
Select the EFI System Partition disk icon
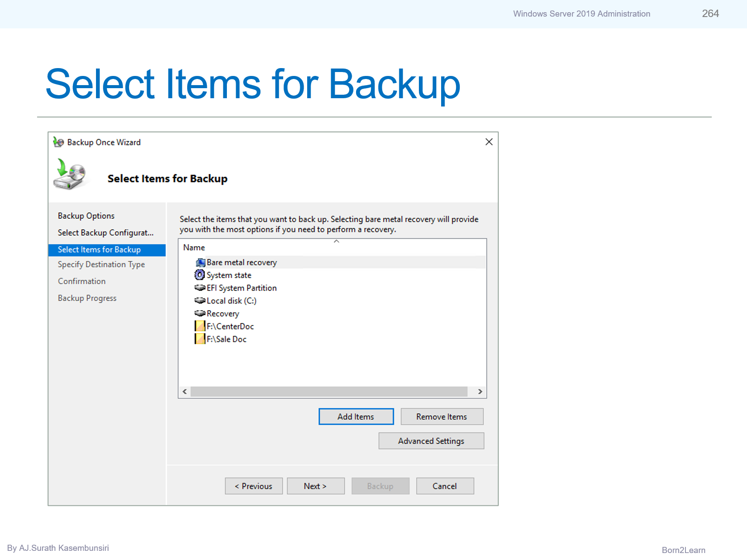click(x=199, y=288)
